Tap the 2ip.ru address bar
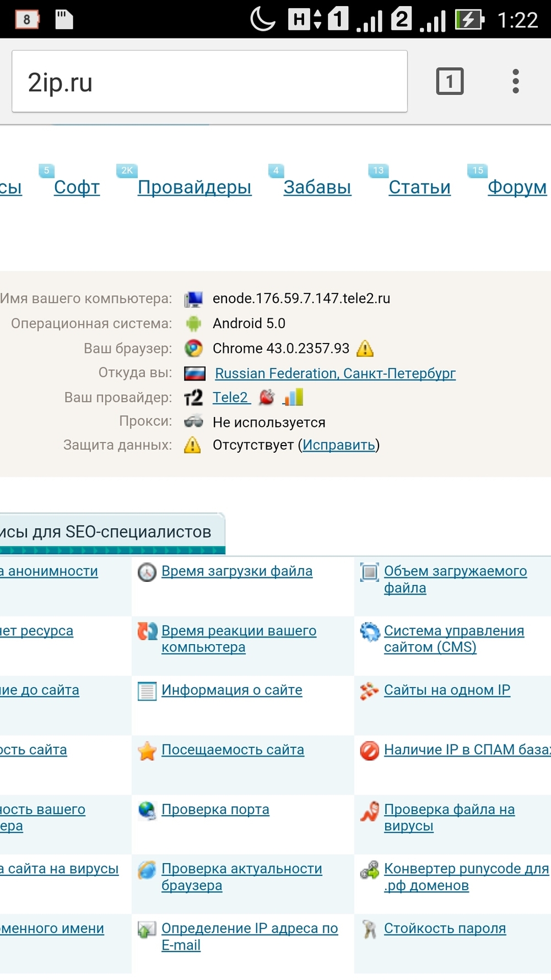Image resolution: width=551 pixels, height=980 pixels. 209,82
